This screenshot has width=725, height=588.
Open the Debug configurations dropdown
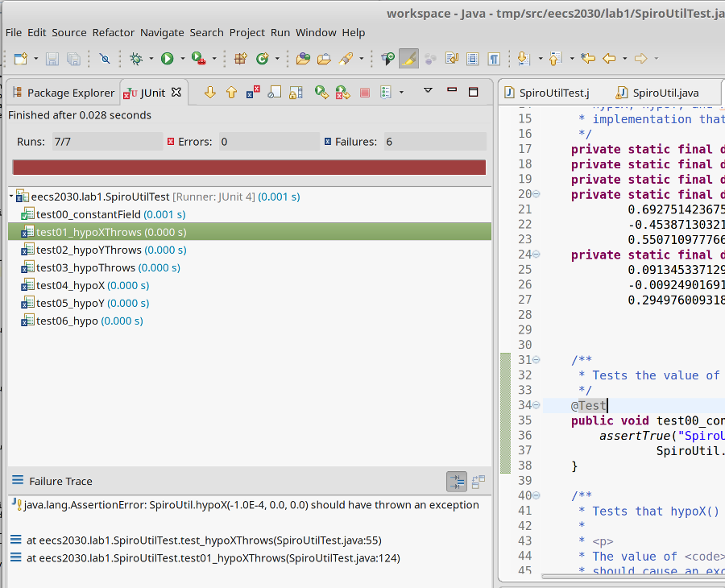point(151,59)
